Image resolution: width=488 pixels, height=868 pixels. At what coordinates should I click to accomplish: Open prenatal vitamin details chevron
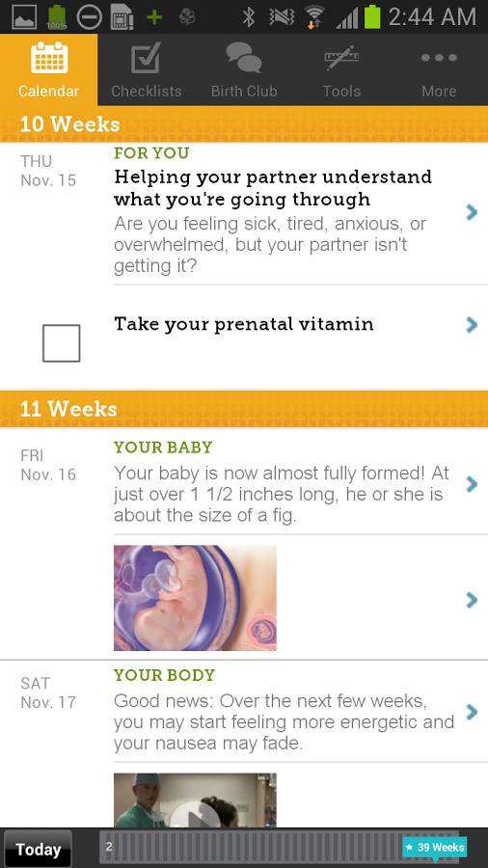coord(472,325)
